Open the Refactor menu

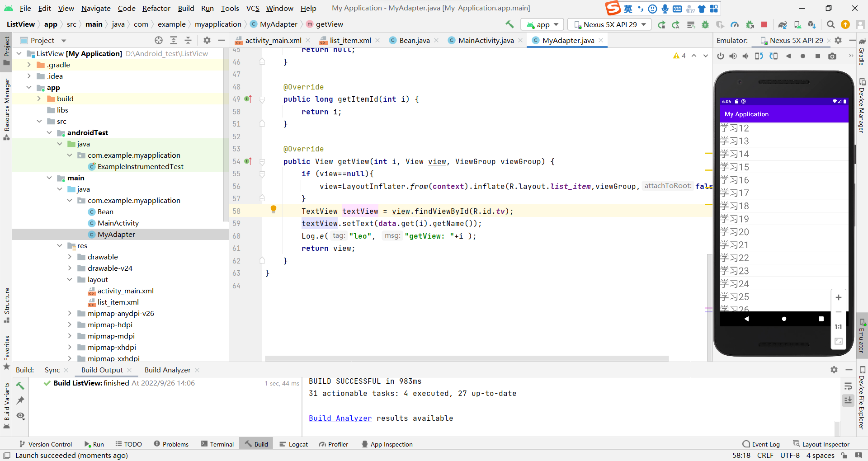156,8
